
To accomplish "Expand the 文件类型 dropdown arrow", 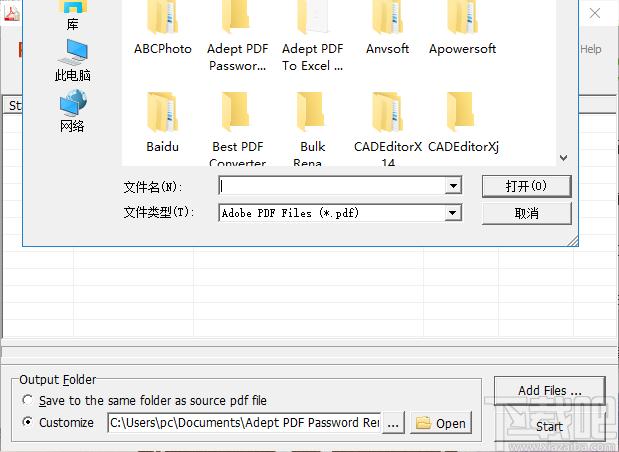I will tap(453, 213).
